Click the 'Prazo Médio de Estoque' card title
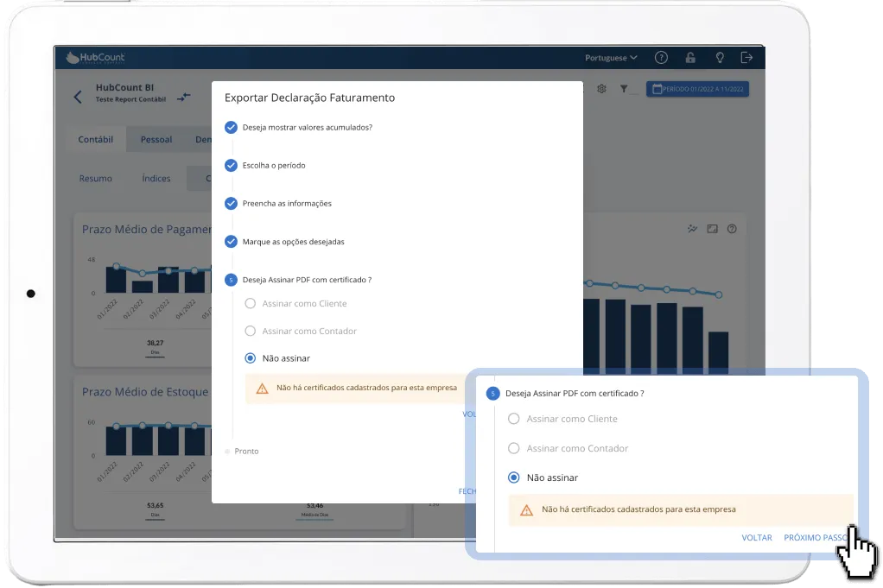This screenshot has width=883, height=588. (x=145, y=392)
